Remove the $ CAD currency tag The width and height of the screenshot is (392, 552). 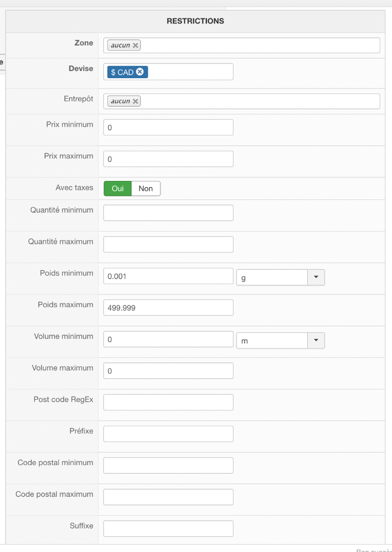140,72
